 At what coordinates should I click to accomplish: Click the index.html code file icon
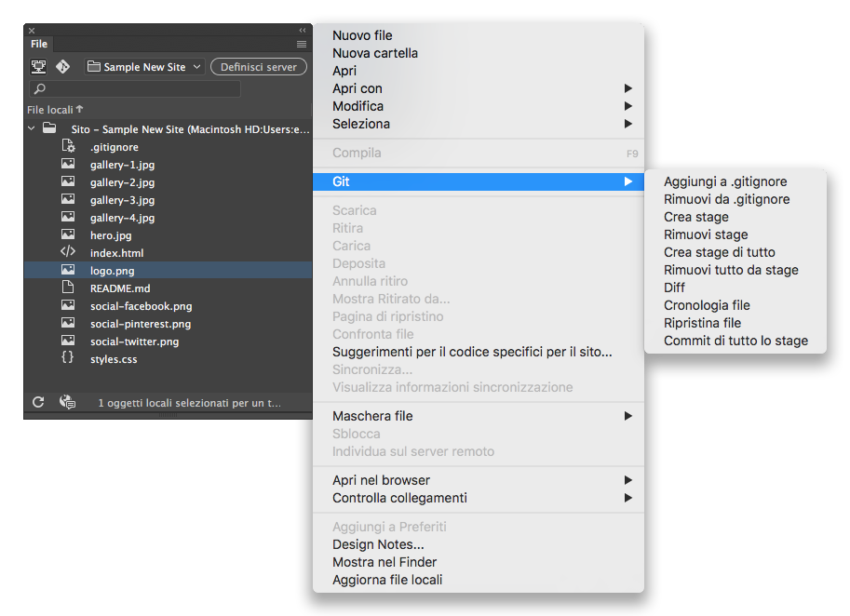68,252
